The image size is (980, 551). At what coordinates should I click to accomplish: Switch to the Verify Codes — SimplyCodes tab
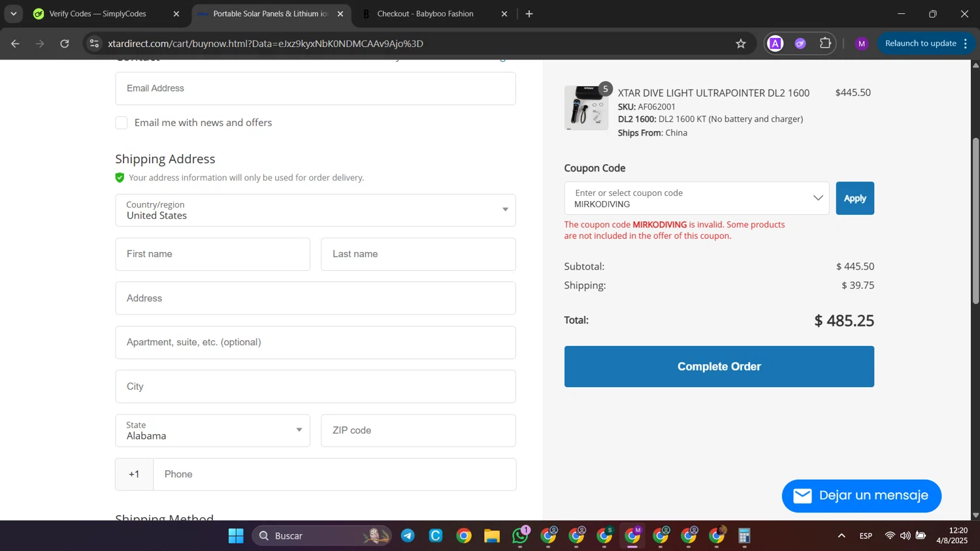tap(98, 14)
